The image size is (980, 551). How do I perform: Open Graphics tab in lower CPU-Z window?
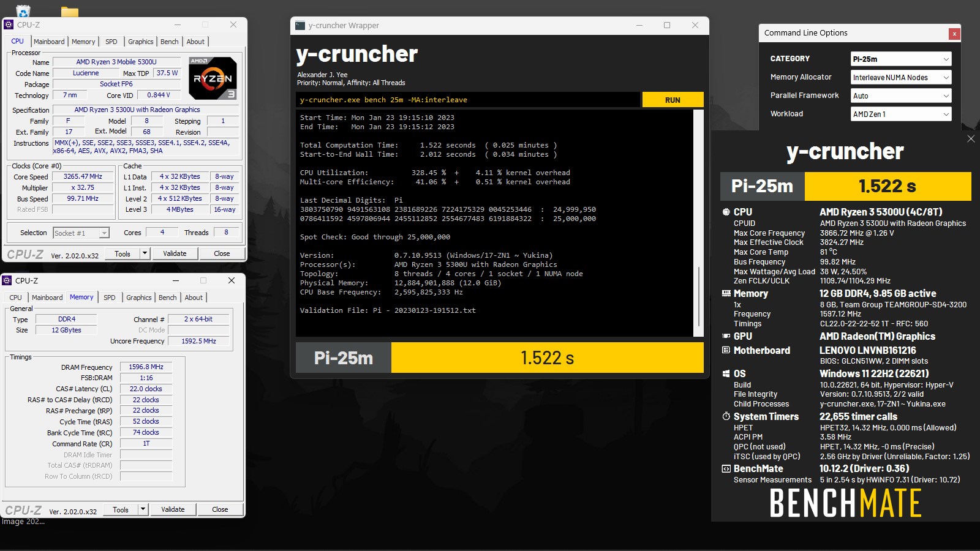(139, 298)
